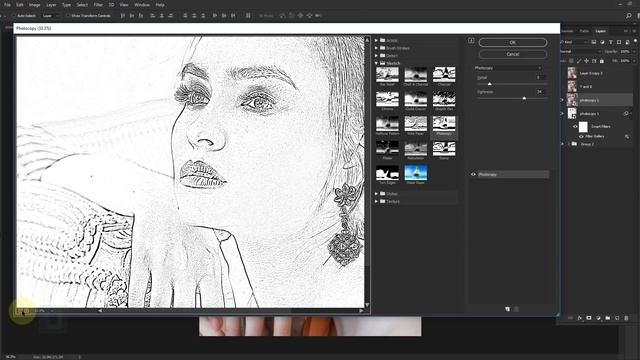This screenshot has width=640, height=360.
Task: Adjust the Detail slider handle
Action: pos(489,84)
